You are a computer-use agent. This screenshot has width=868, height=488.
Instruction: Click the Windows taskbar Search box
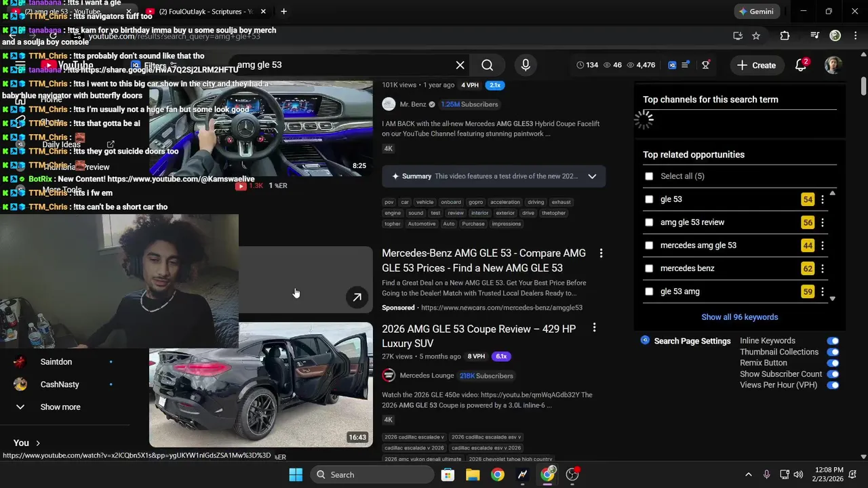click(x=374, y=474)
